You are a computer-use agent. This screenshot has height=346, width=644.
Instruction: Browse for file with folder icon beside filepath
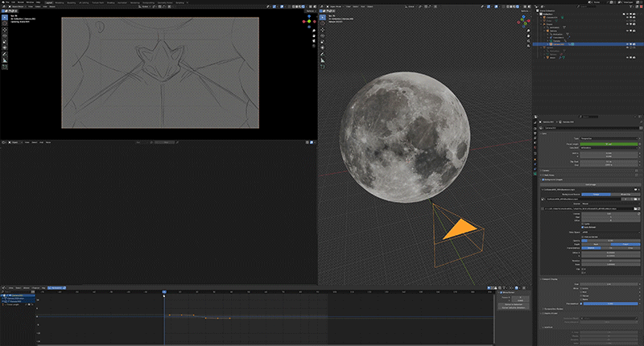tap(635, 208)
